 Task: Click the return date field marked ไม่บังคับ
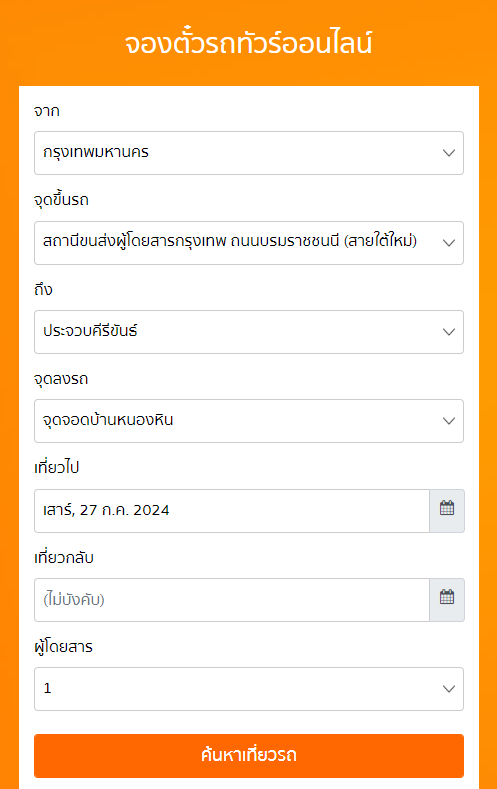(232, 599)
